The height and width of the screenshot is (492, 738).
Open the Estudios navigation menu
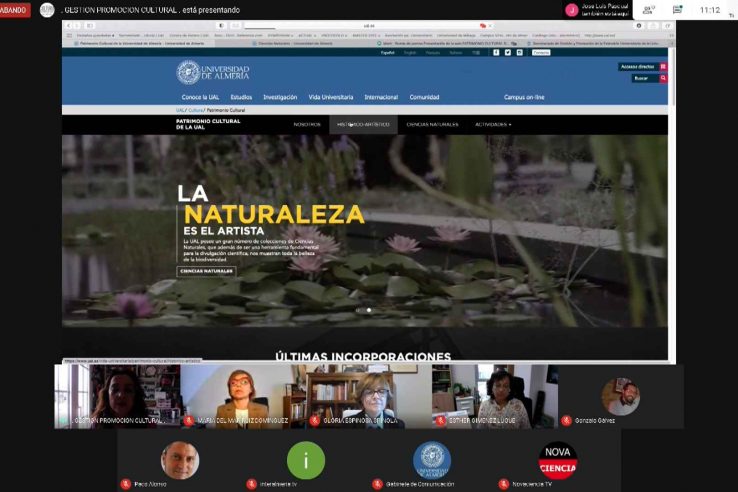241,97
